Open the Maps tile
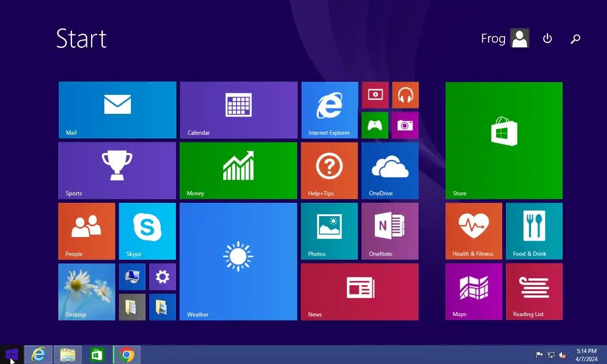This screenshot has width=607, height=364. coord(474,292)
